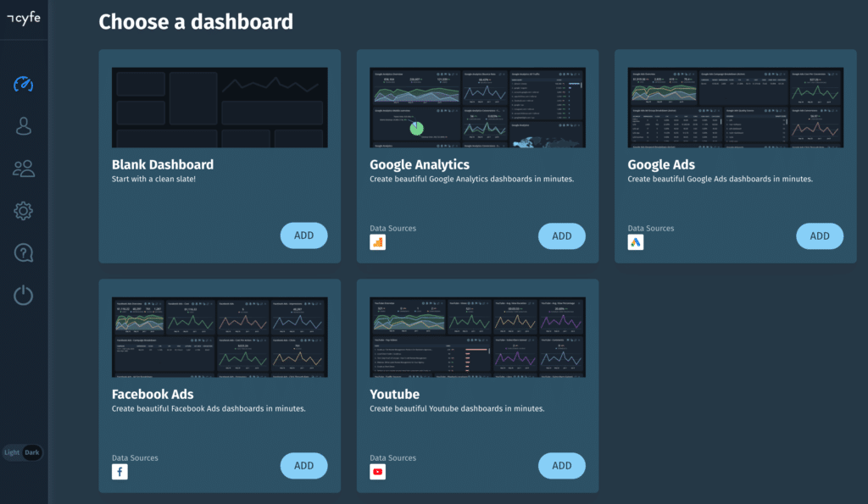Switch theme to Dark
The image size is (868, 504).
tap(32, 452)
